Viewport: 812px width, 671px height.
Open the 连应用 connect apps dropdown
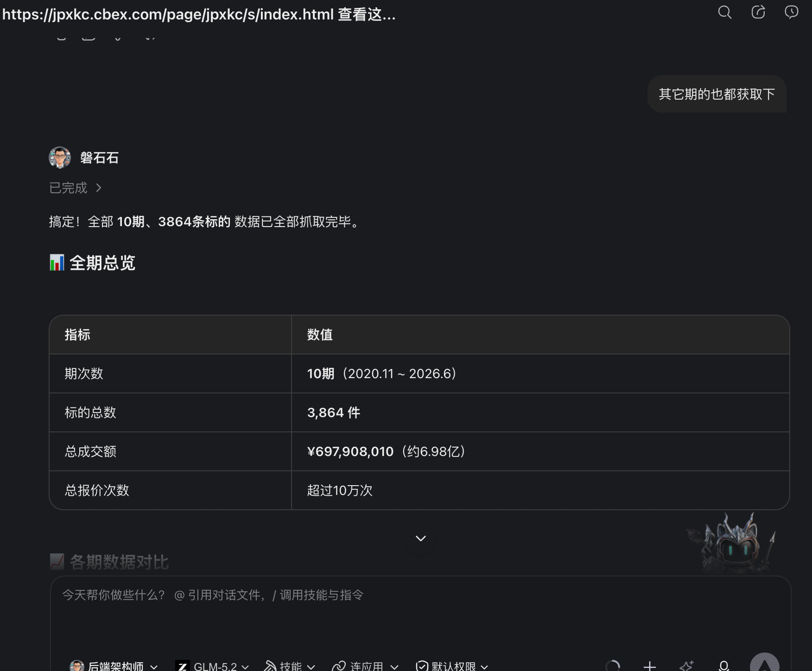[365, 666]
